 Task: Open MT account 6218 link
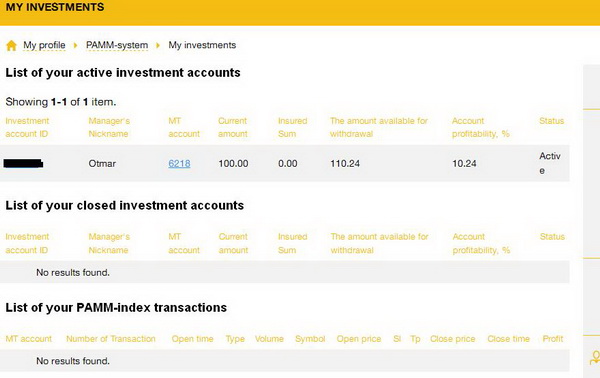coord(179,164)
